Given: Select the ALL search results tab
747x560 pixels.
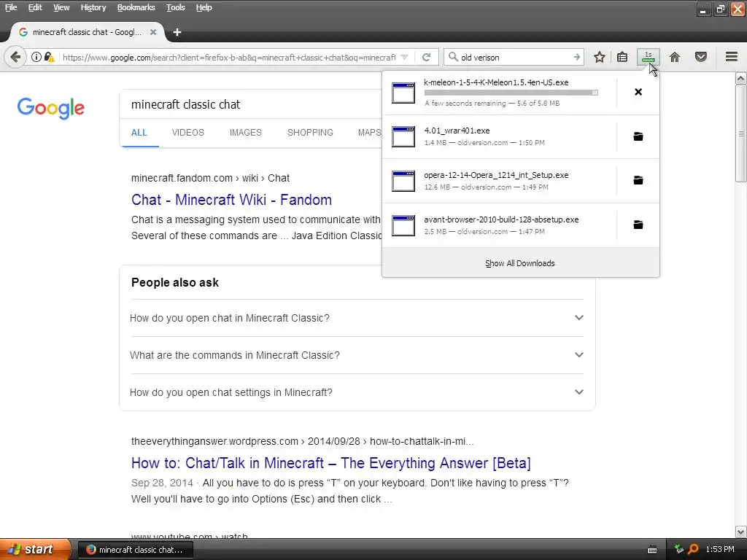Looking at the screenshot, I should tap(139, 133).
